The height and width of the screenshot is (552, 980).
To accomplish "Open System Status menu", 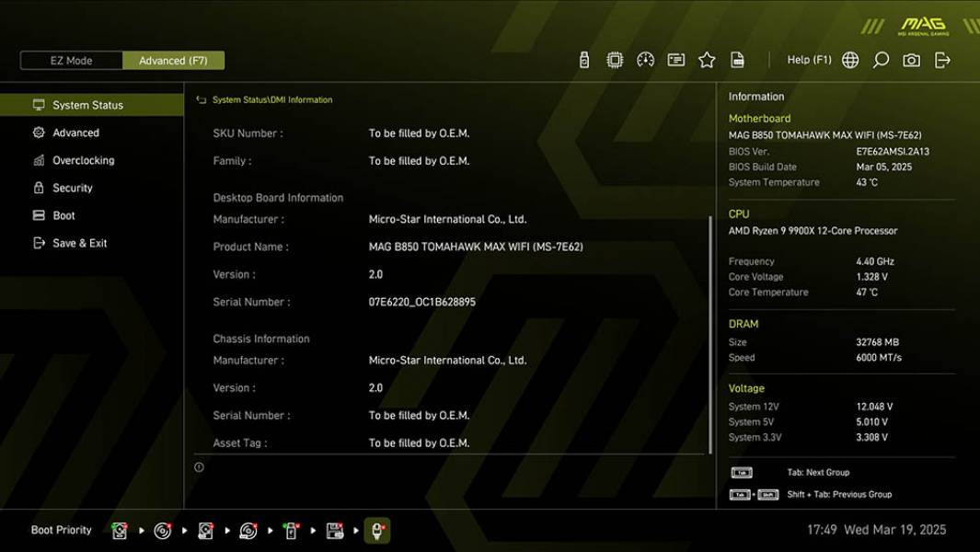I will click(92, 105).
